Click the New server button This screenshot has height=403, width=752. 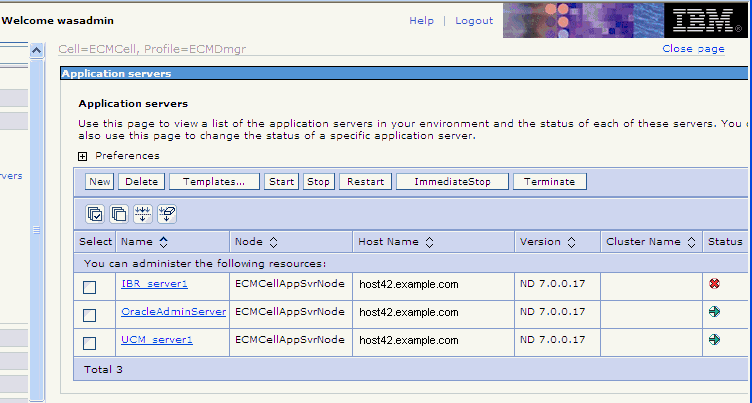(x=99, y=182)
